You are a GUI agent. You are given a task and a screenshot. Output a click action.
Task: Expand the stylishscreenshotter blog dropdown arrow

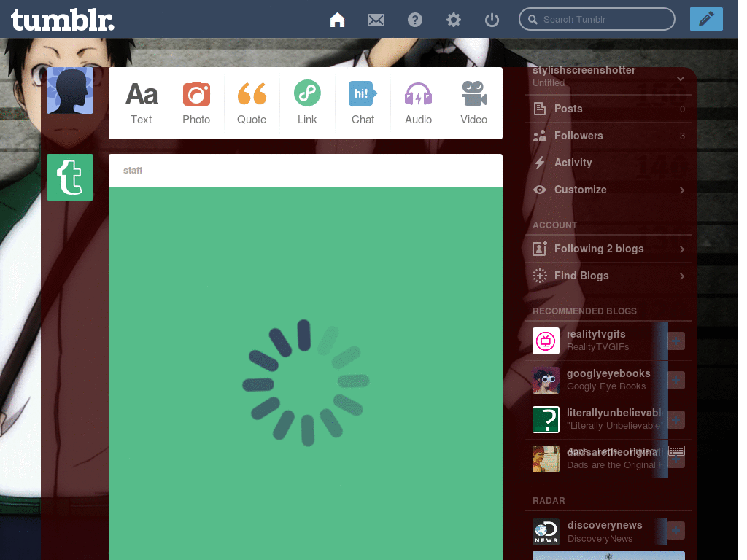(681, 79)
